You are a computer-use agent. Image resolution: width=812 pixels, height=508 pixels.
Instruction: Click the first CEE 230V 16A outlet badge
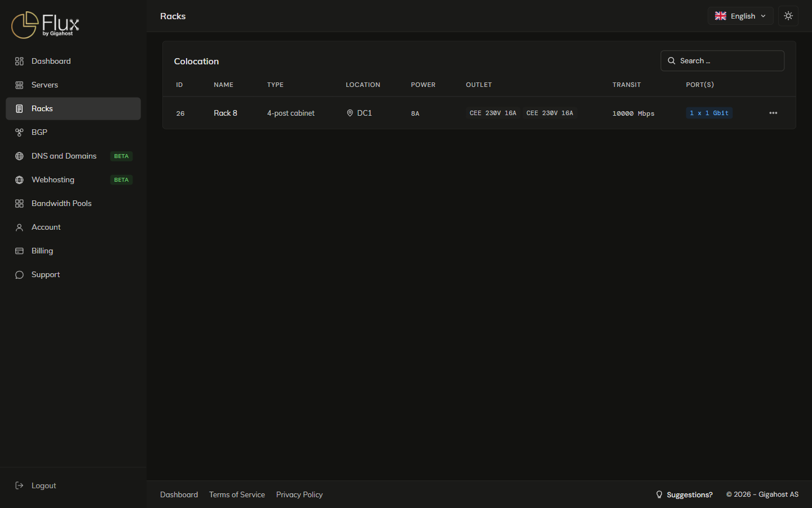coord(493,113)
